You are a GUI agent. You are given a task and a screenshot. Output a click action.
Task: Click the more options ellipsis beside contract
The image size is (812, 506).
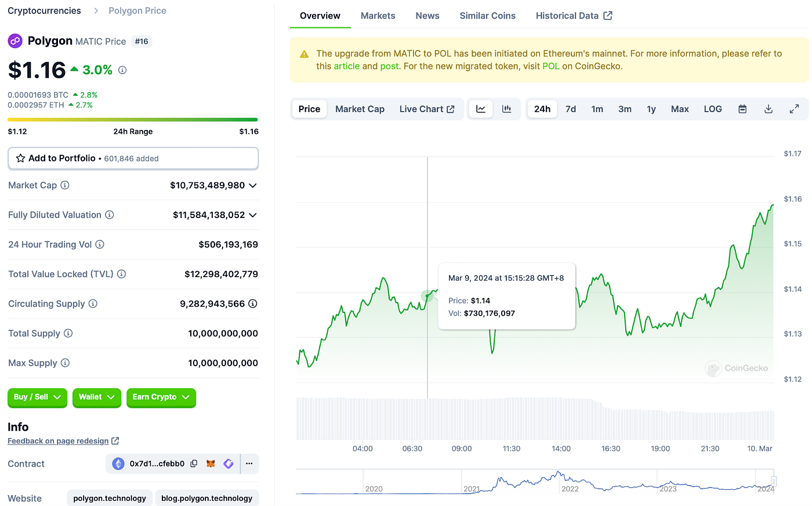[249, 464]
